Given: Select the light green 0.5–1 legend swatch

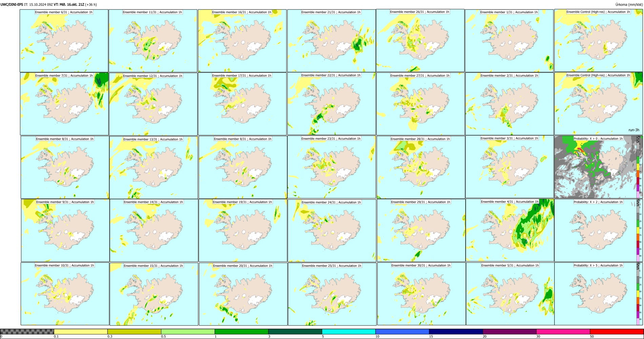Looking at the screenshot, I should [188, 332].
